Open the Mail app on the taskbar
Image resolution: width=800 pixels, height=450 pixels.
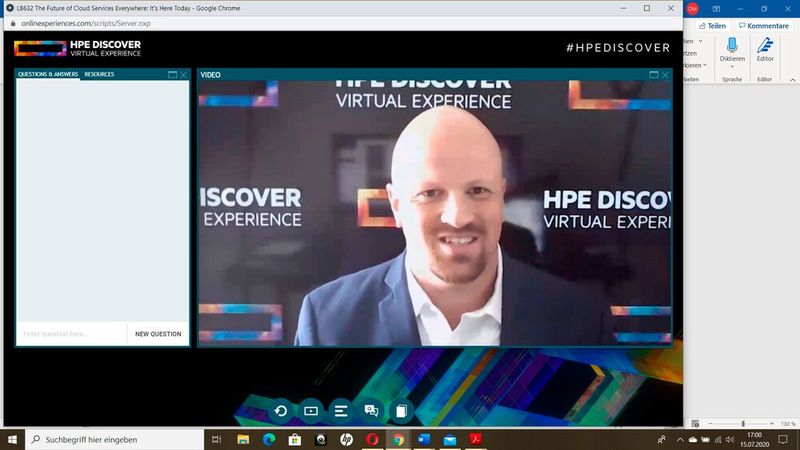[x=450, y=439]
